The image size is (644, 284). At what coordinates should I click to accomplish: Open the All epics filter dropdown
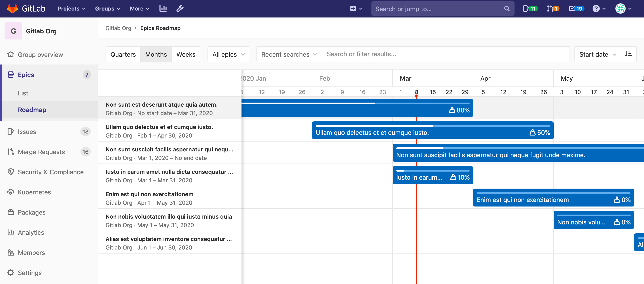pyautogui.click(x=228, y=54)
